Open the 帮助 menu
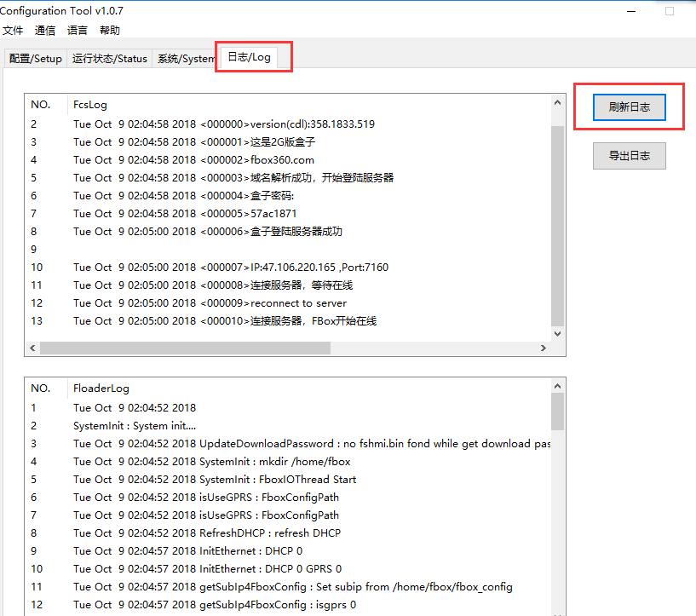 (110, 30)
